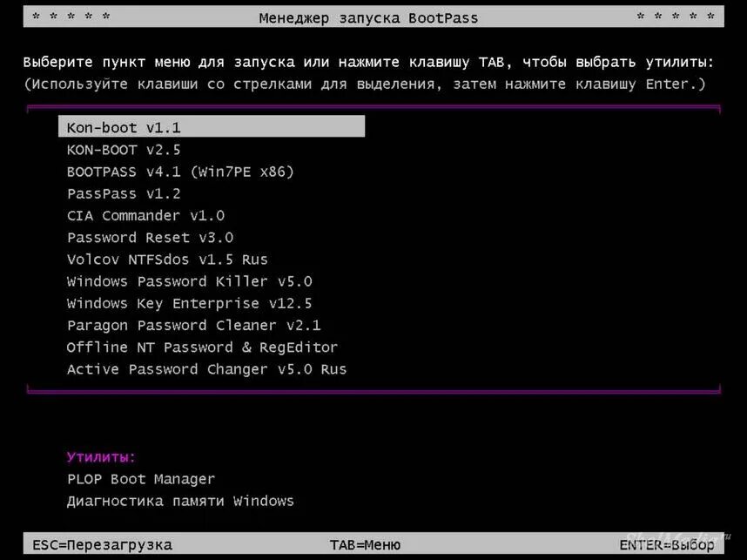Click the Используйте клавиши со стрелками hint
Screen dimensions: 747x560
pyautogui.click(x=365, y=84)
